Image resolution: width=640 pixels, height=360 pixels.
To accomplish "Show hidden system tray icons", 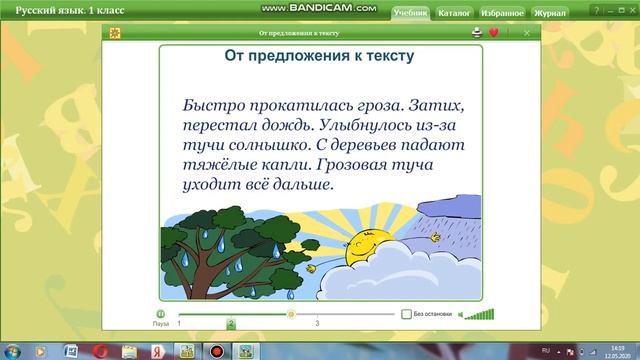I will coord(559,351).
